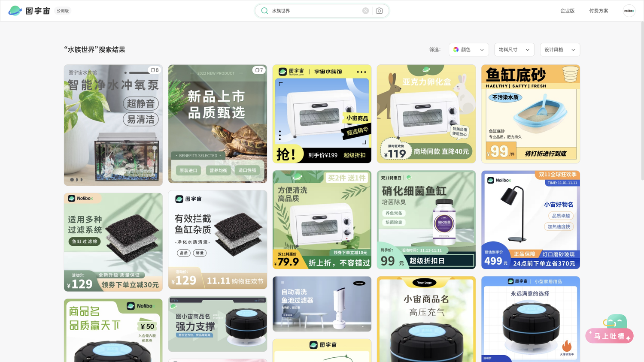Open the 方便清洗高品质 template
The image size is (644, 362).
[322, 220]
